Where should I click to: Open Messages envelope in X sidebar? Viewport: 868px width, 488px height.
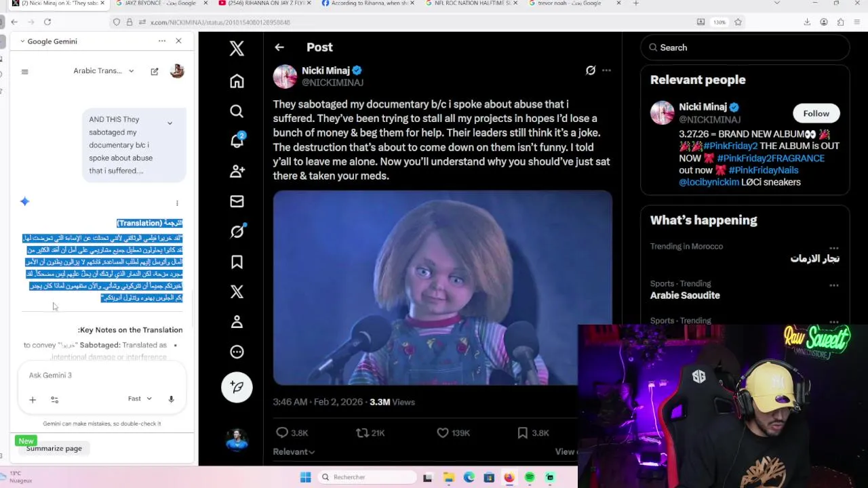click(x=237, y=201)
